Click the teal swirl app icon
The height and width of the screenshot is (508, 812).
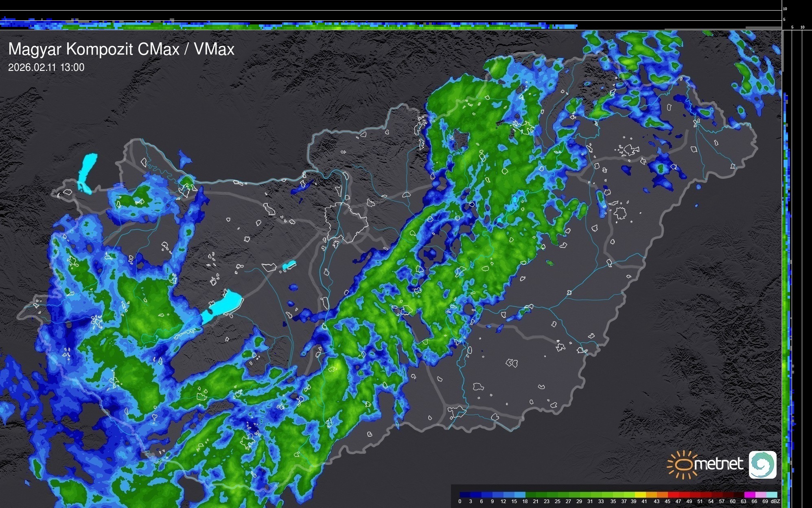[762, 464]
